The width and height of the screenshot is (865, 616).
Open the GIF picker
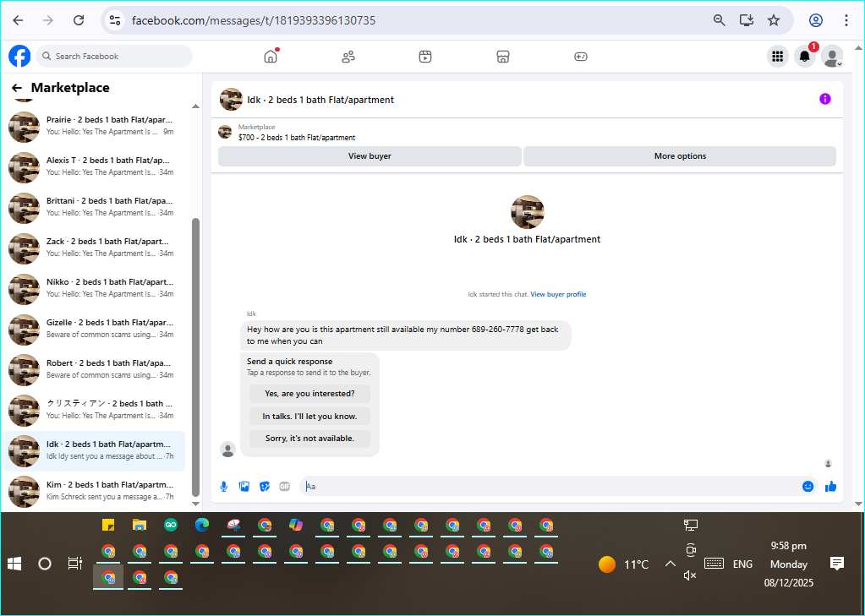click(x=285, y=487)
